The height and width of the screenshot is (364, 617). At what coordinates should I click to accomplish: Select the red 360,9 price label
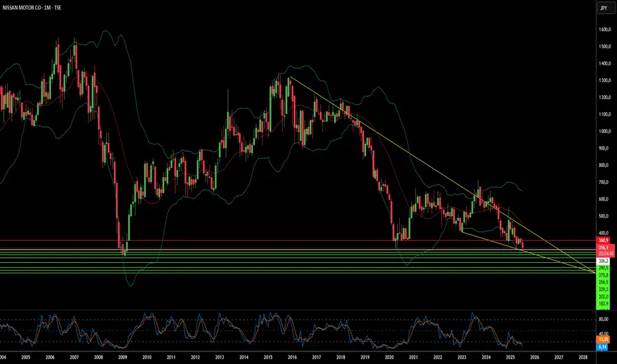tap(603, 240)
